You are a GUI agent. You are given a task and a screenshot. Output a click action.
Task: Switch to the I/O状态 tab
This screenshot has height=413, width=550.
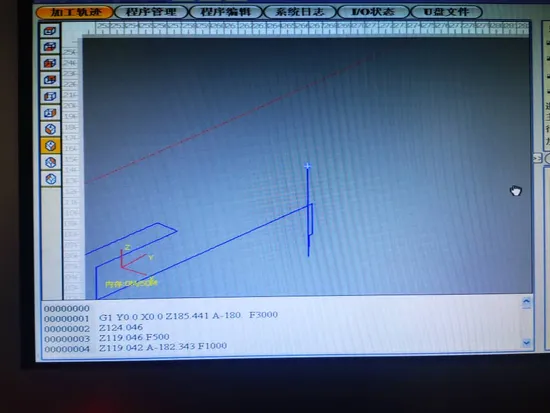373,12
